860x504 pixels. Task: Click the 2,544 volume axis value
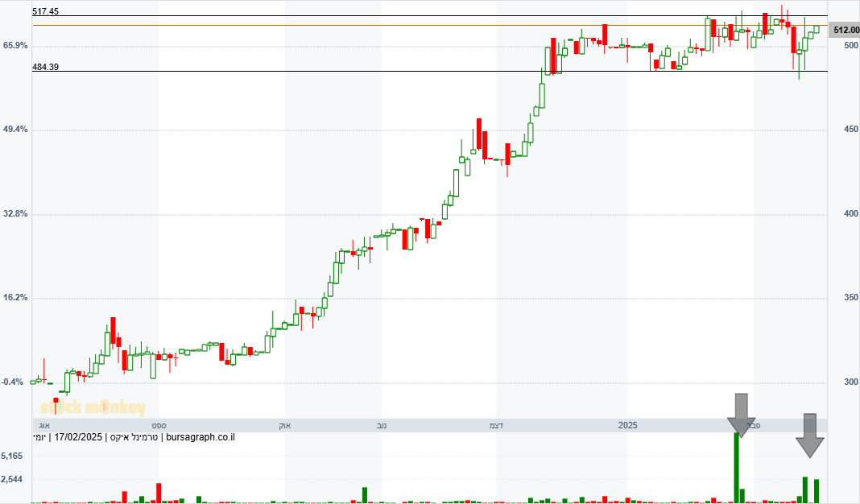(x=12, y=479)
